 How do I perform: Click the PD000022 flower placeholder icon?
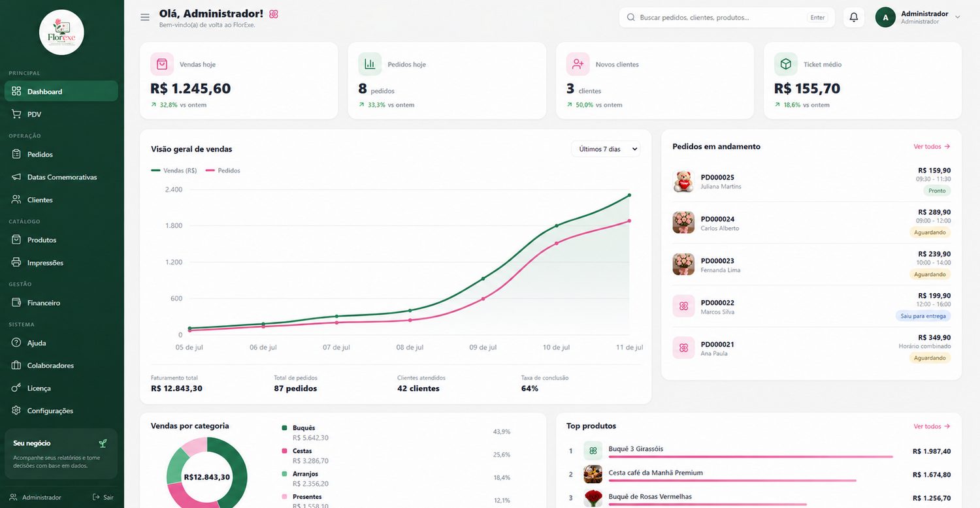tap(683, 306)
